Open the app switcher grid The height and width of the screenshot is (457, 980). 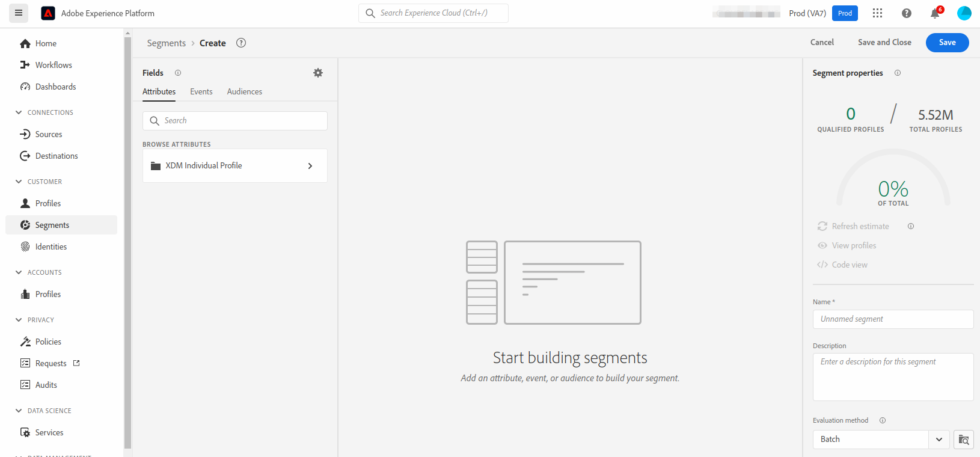[x=877, y=13]
